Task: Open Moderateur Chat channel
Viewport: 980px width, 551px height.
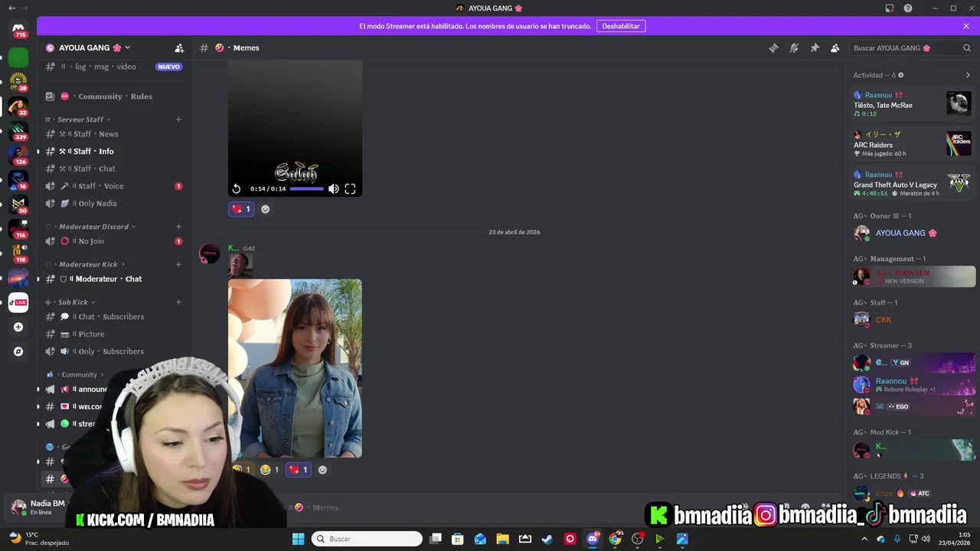Action: click(x=113, y=279)
